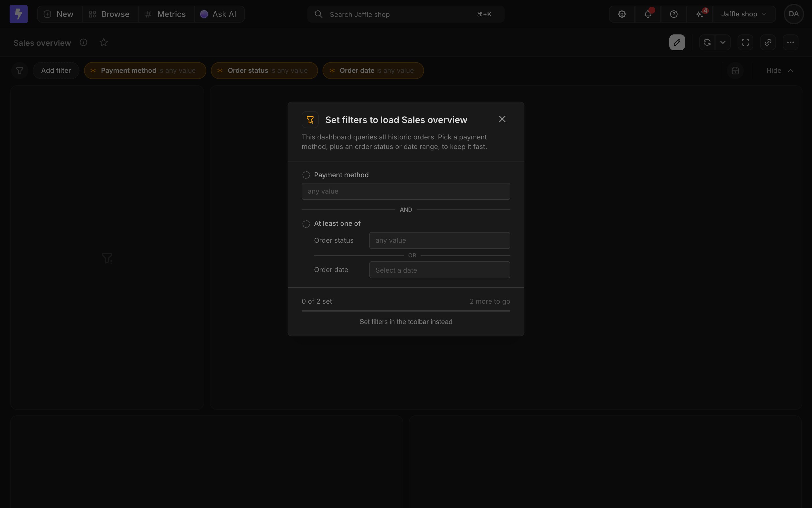Open the Order date filter pill
This screenshot has height=508, width=812.
(373, 71)
